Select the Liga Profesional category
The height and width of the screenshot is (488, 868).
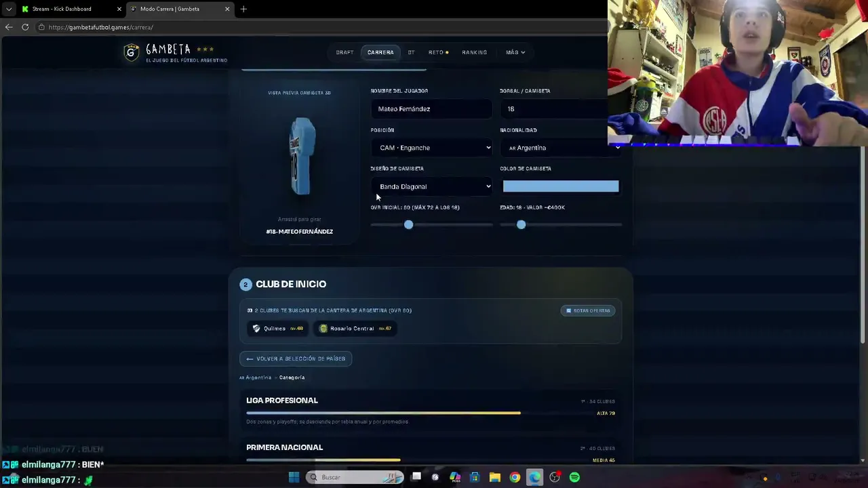[431, 411]
